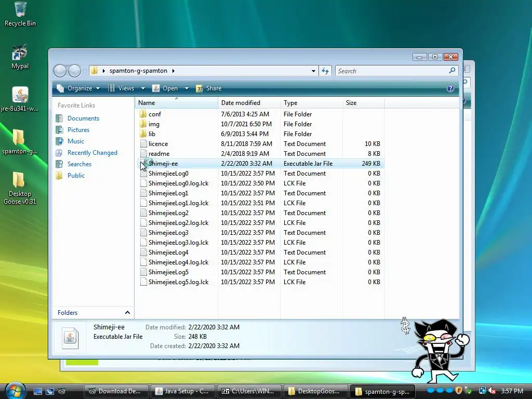Click the Switch between windows quick launch icon
532x399 pixels.
pos(50,391)
